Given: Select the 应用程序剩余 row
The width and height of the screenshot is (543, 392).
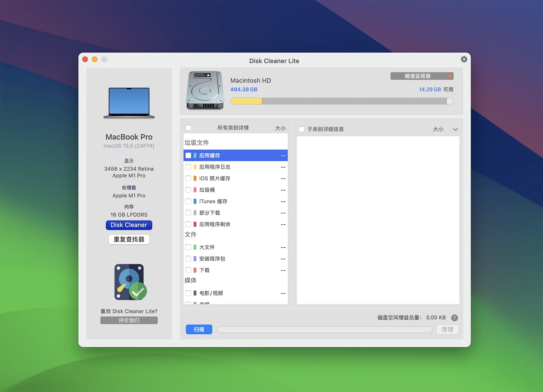Looking at the screenshot, I should pyautogui.click(x=236, y=224).
